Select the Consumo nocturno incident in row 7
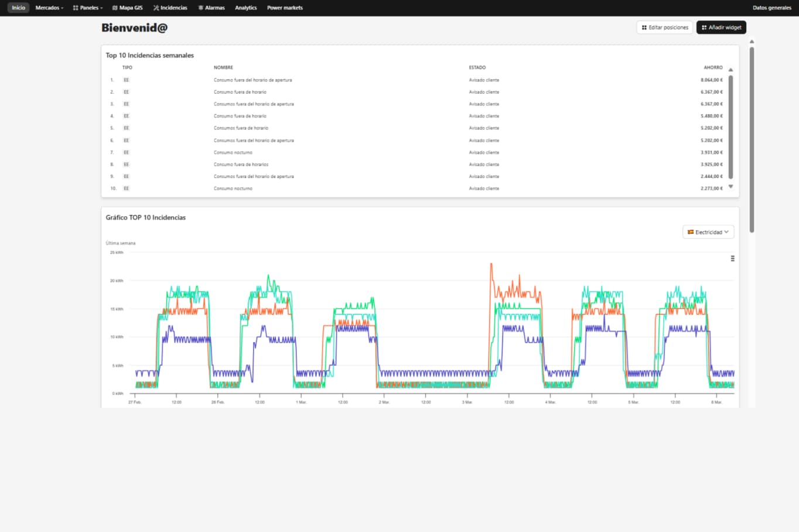Screen dimensions: 799x532 [x=233, y=152]
